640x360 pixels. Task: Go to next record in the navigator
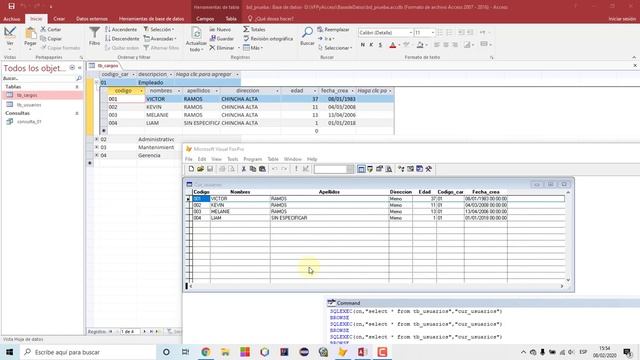[144, 331]
